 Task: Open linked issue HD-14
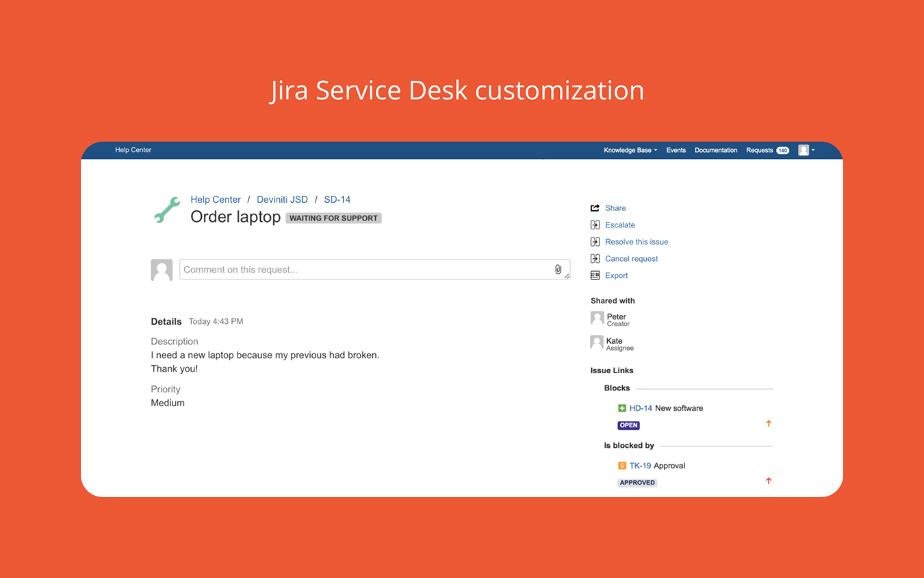pyautogui.click(x=641, y=408)
